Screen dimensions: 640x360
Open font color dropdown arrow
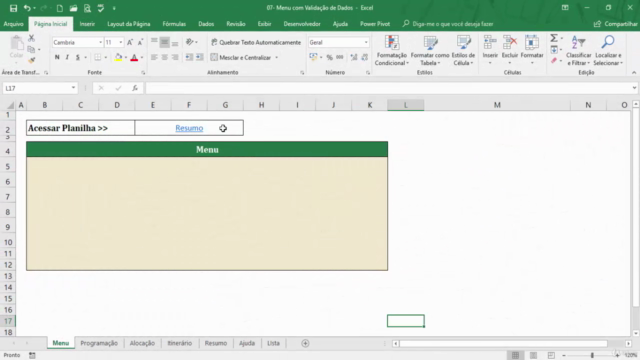click(142, 58)
